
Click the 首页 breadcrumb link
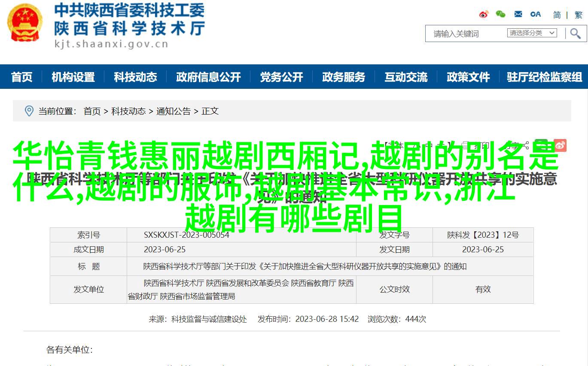click(92, 111)
